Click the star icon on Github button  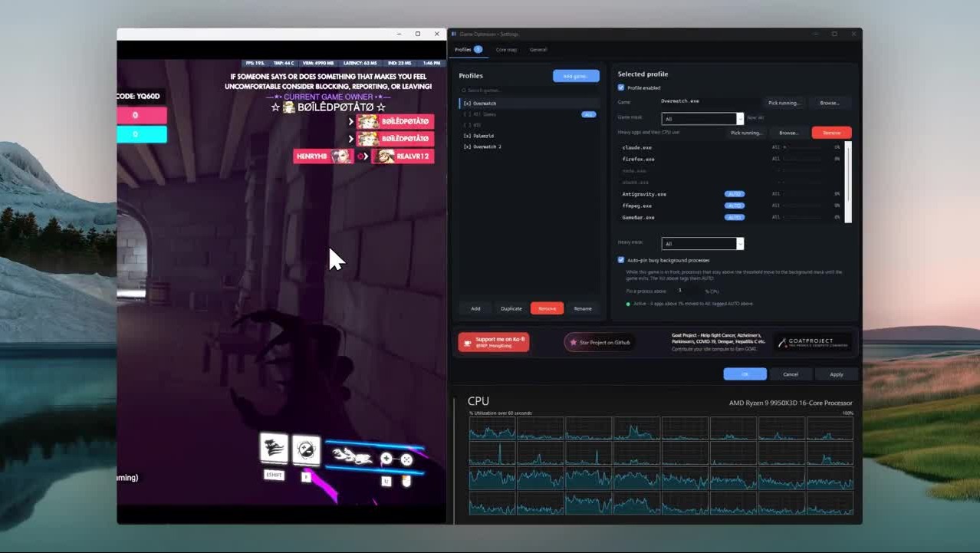(x=573, y=342)
